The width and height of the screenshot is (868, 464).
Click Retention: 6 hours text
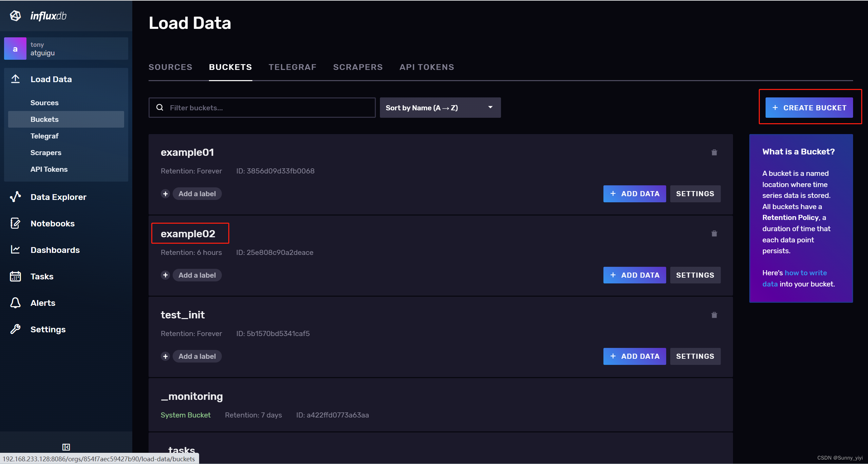[191, 253]
